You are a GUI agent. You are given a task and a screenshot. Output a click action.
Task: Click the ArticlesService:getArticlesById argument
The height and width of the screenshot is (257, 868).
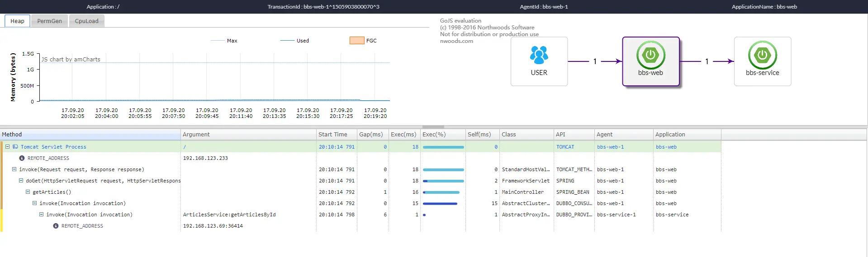[x=229, y=215]
